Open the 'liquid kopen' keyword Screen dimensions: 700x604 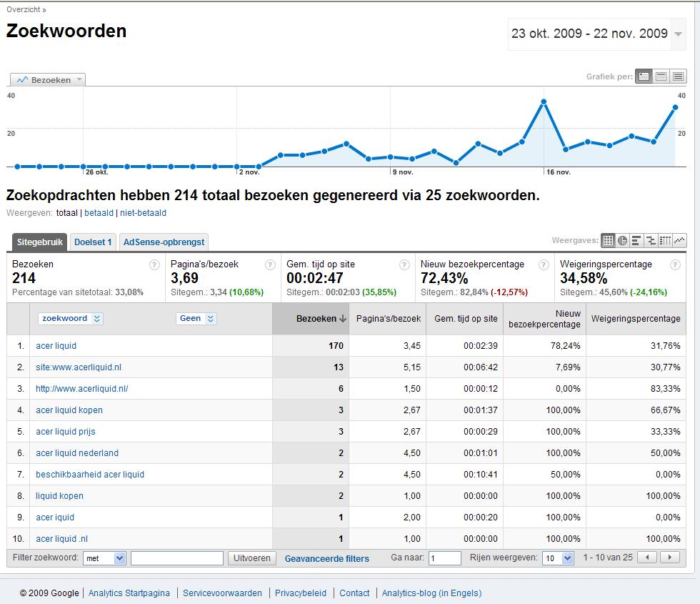59,496
